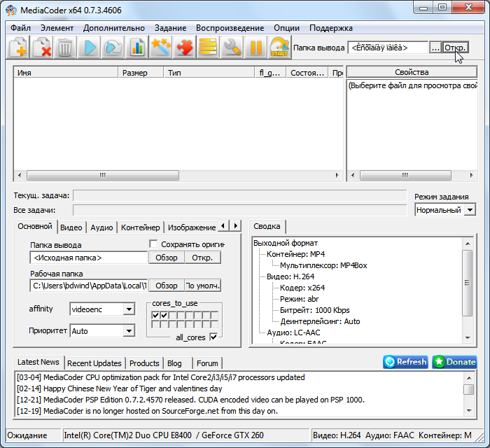Screen dimensions: 490x448
Task: Select 'Контейнер: MP4' in summary tree
Action: click(295, 254)
